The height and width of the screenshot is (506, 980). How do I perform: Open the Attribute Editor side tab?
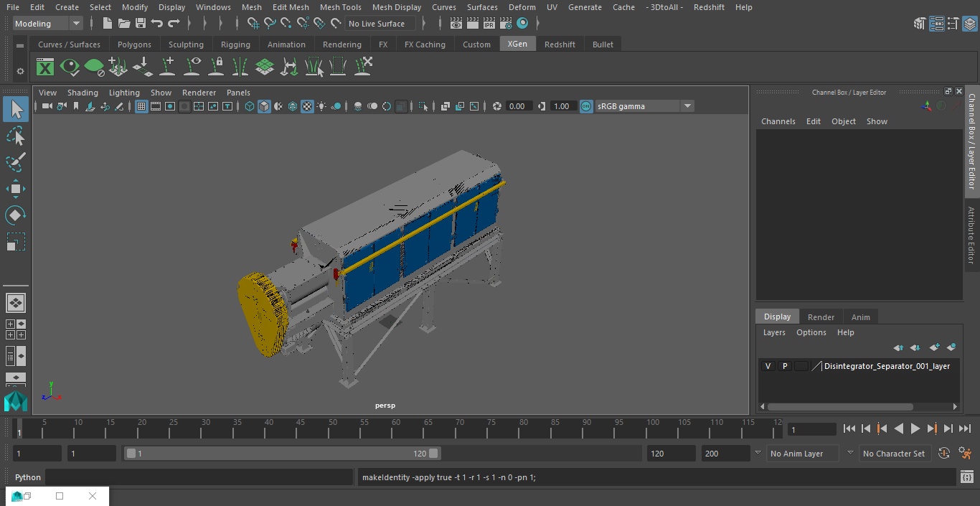pyautogui.click(x=972, y=235)
